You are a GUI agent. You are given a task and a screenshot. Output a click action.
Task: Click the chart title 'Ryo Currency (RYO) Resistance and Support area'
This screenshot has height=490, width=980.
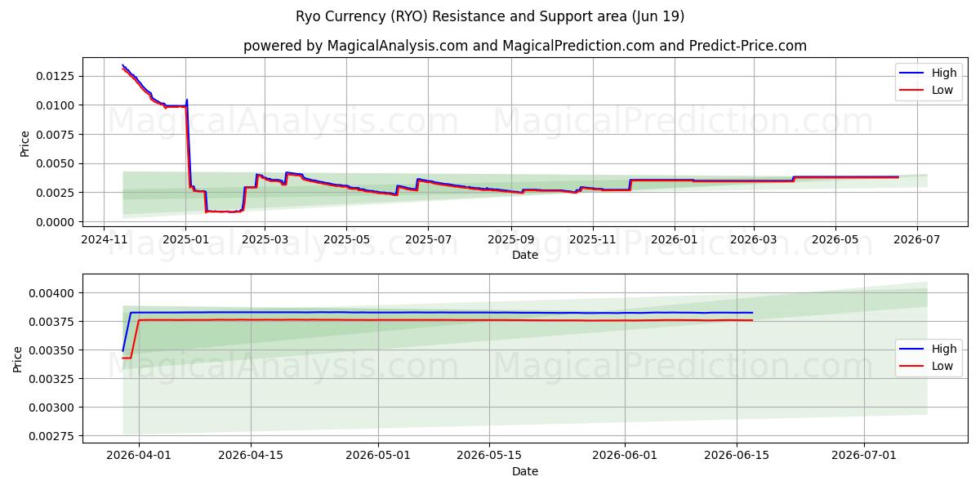(x=489, y=16)
